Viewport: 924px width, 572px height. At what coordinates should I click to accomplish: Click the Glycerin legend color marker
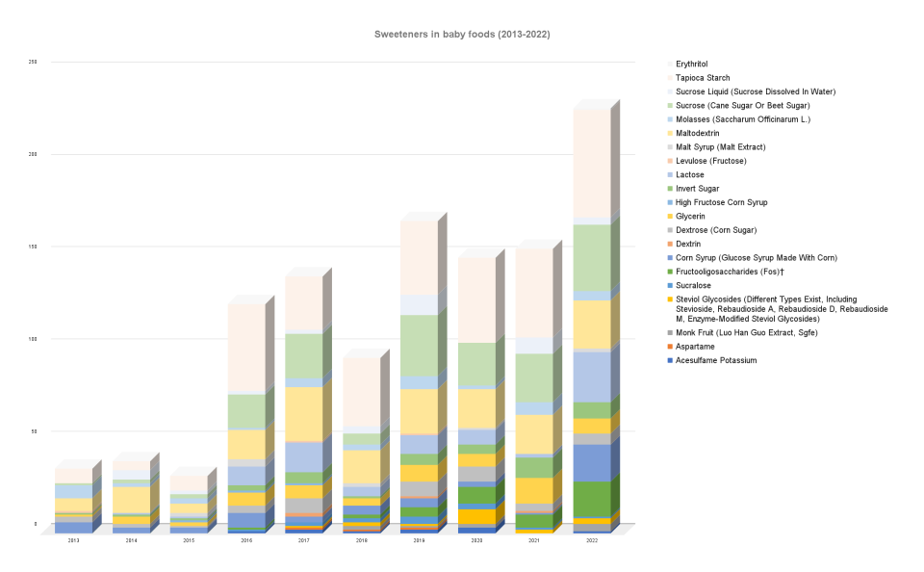(670, 217)
